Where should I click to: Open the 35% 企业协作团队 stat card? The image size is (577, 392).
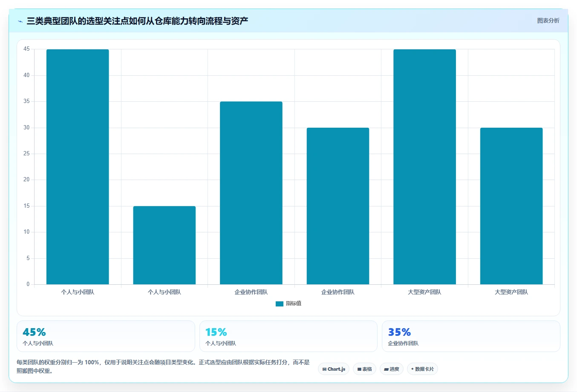click(x=471, y=336)
